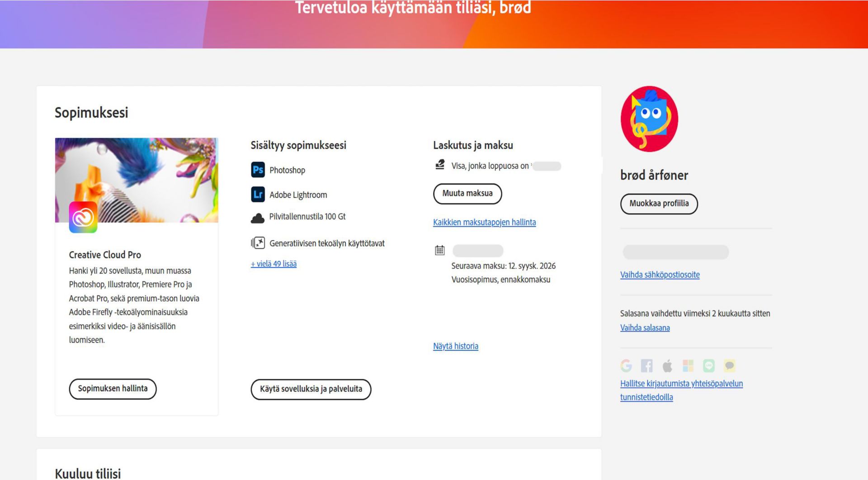
Task: Click the Google sign-in provider icon
Action: 626,366
